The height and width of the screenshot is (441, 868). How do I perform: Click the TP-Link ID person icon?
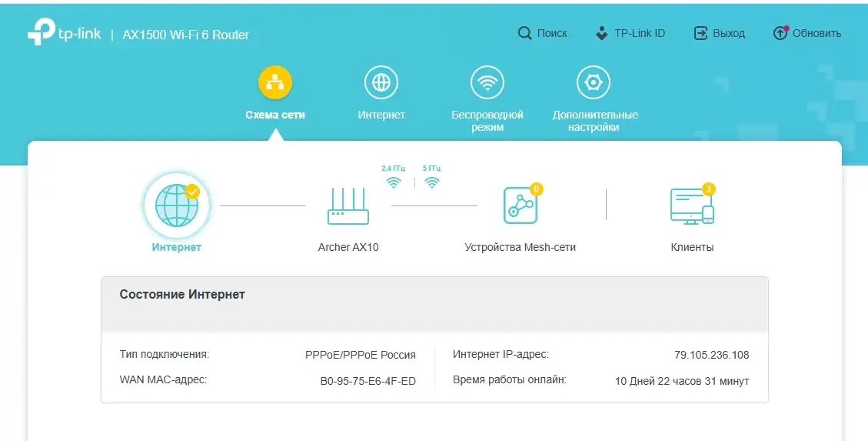point(601,33)
